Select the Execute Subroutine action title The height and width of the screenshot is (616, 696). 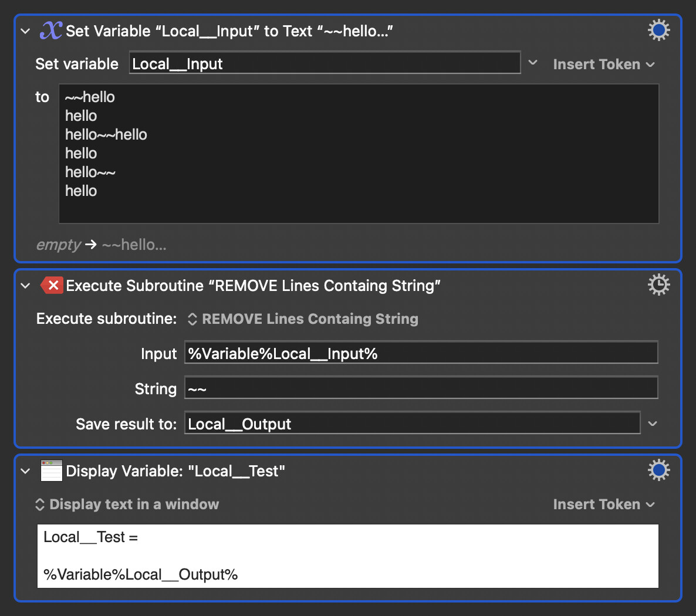coord(253,286)
